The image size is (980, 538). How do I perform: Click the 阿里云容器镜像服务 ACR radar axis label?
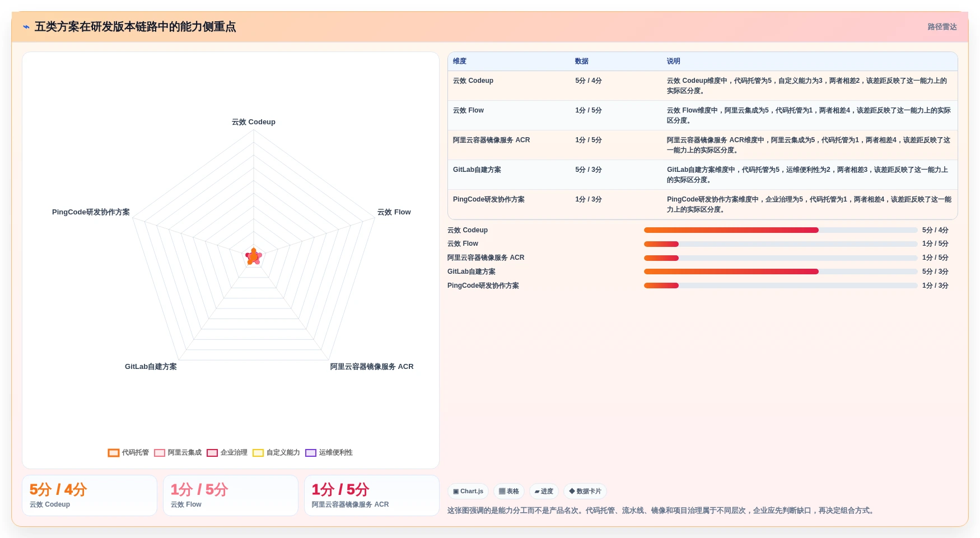(x=372, y=367)
